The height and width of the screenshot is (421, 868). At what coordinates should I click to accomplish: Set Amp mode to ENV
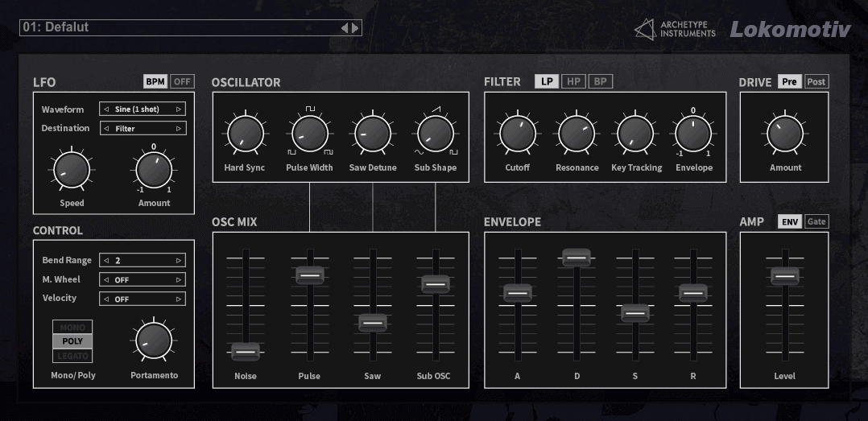point(789,222)
